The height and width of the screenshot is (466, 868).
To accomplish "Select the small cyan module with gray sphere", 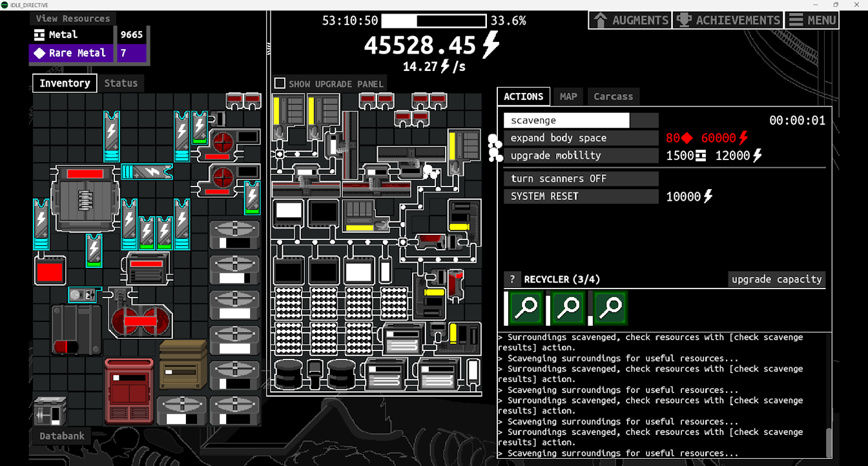I will [83, 295].
